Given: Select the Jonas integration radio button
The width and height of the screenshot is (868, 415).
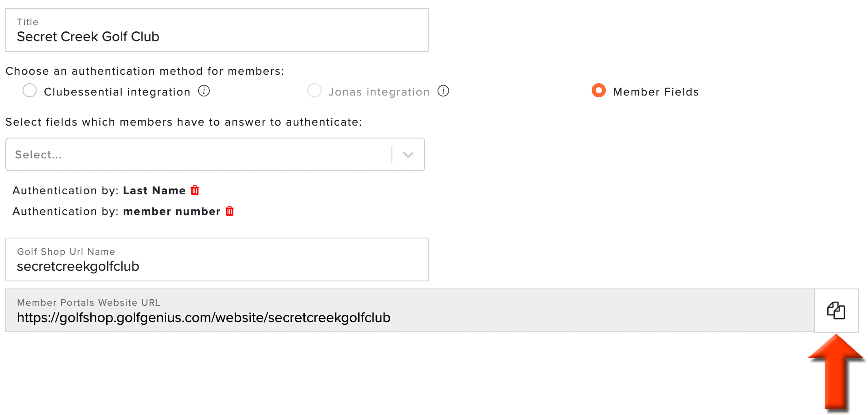Looking at the screenshot, I should [314, 90].
